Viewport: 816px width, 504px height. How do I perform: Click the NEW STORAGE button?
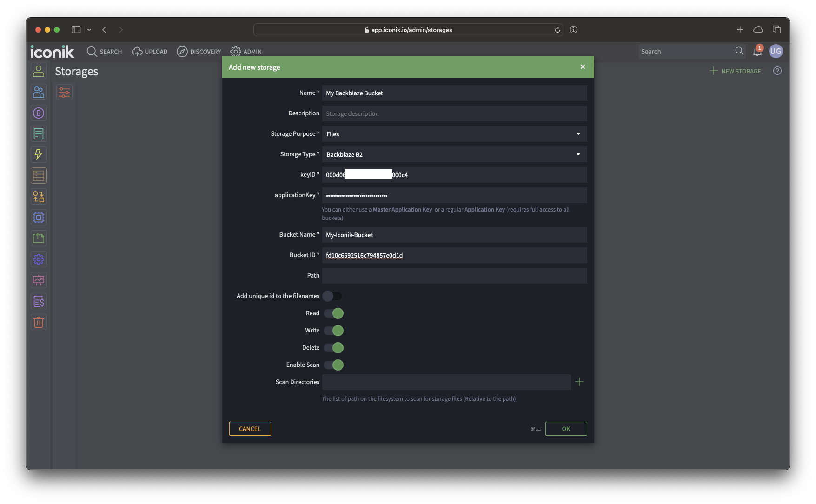[735, 71]
